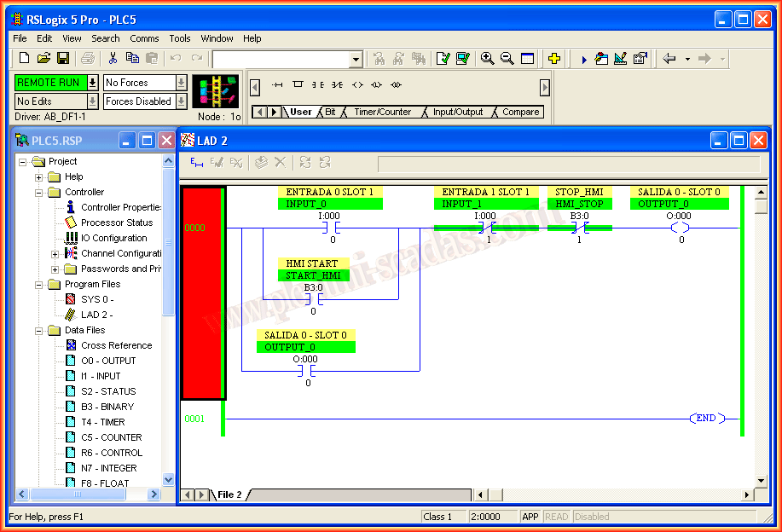Image resolution: width=782 pixels, height=532 pixels.
Task: Select the LAD 2 program file
Action: 96,315
